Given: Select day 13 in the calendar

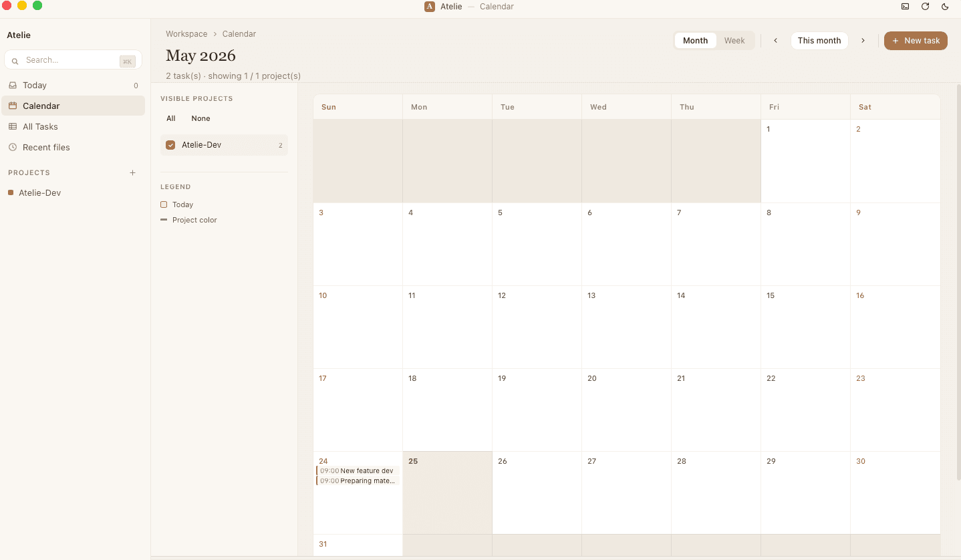Looking at the screenshot, I should coord(626,327).
